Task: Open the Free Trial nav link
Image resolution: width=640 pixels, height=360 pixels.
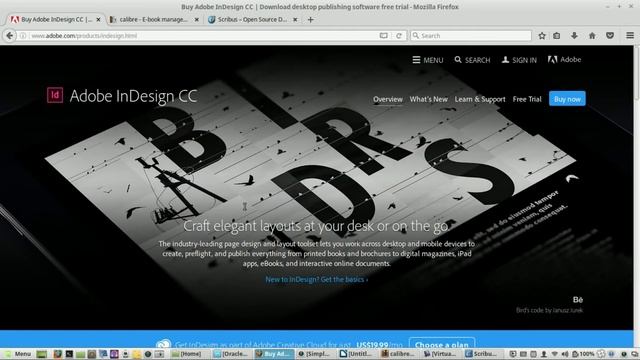Action: (x=527, y=99)
